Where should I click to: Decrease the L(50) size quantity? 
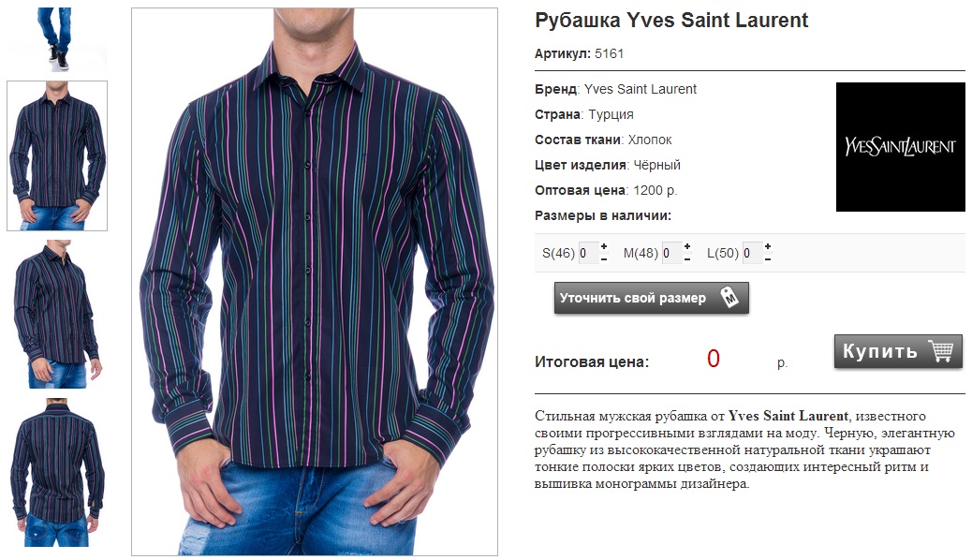(x=768, y=259)
